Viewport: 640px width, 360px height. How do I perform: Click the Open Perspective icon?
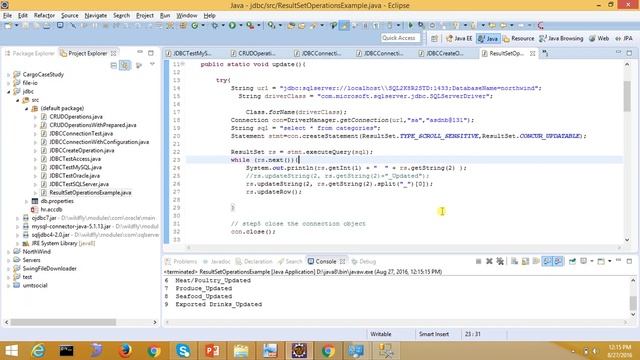click(434, 38)
